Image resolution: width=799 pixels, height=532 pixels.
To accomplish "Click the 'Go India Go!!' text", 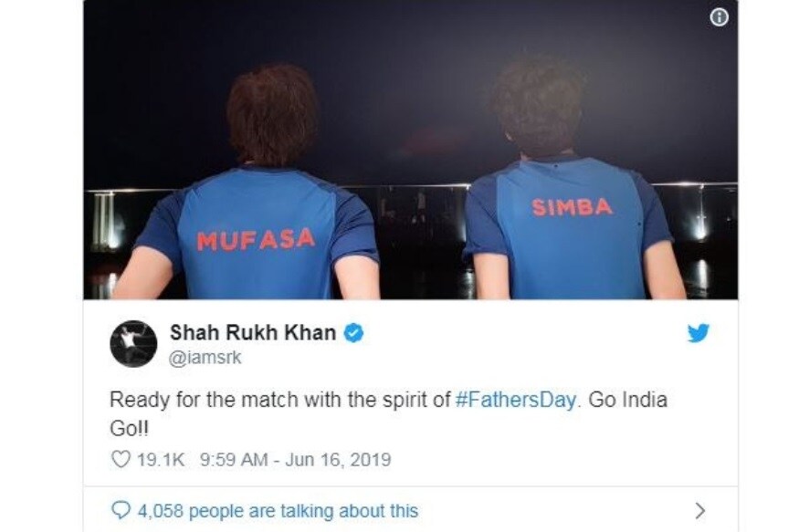I will (388, 414).
